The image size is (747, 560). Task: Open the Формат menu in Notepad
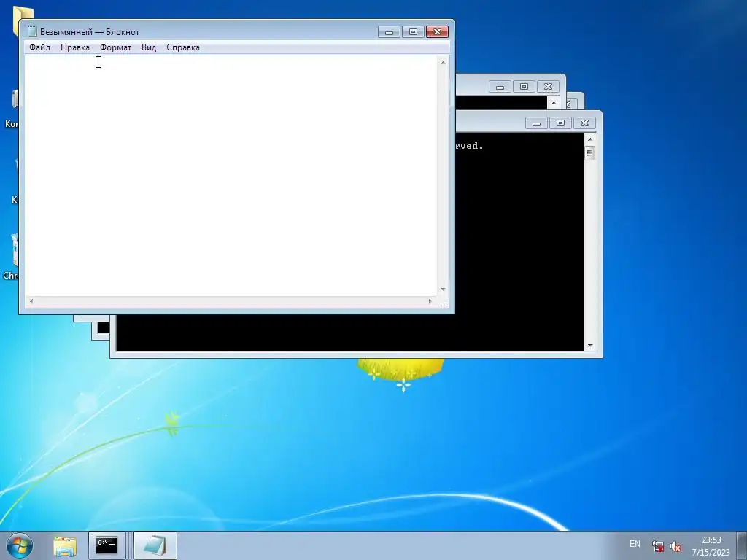click(x=115, y=47)
